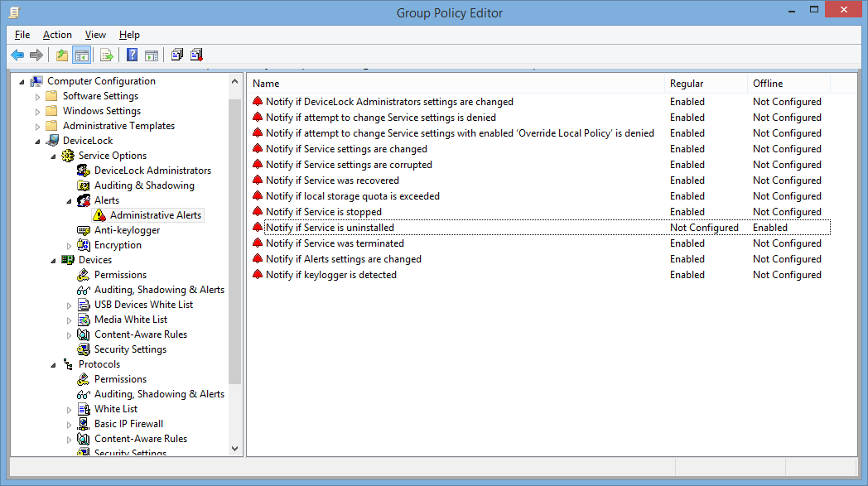Expand the Software Settings folder

point(37,97)
